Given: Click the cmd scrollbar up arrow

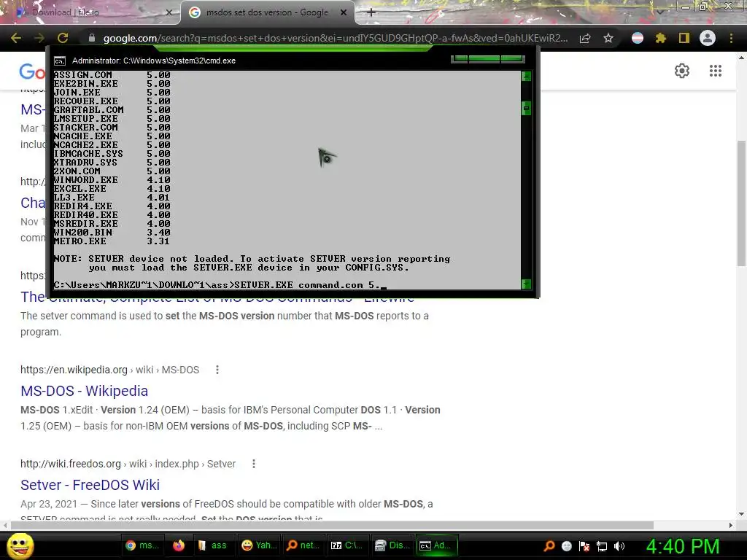Looking at the screenshot, I should coord(527,76).
